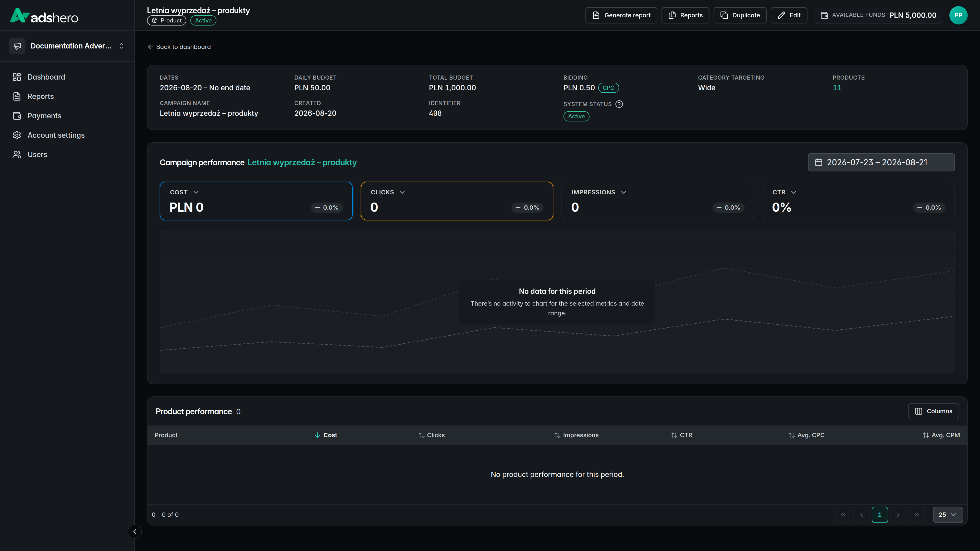980x551 pixels.
Task: Open the date range picker
Action: [881, 162]
